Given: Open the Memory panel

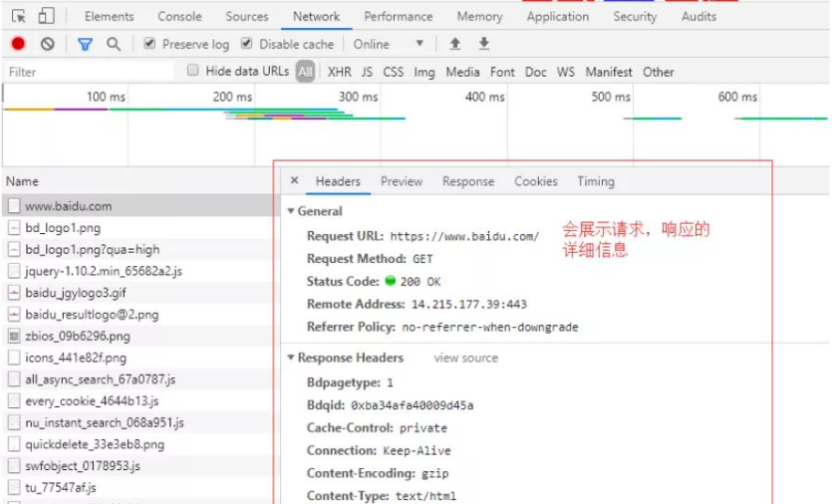Looking at the screenshot, I should [479, 17].
